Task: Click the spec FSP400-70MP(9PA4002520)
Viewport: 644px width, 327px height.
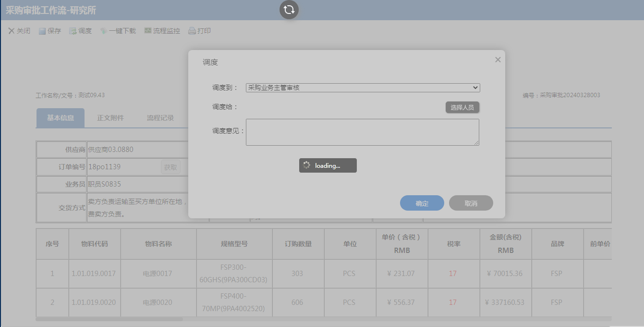Action: pos(234,302)
